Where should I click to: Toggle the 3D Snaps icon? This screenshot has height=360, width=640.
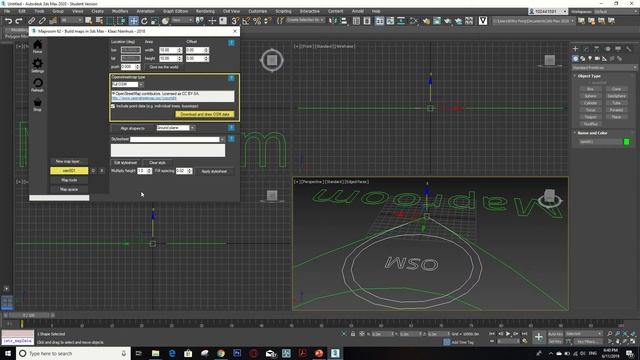pyautogui.click(x=235, y=20)
